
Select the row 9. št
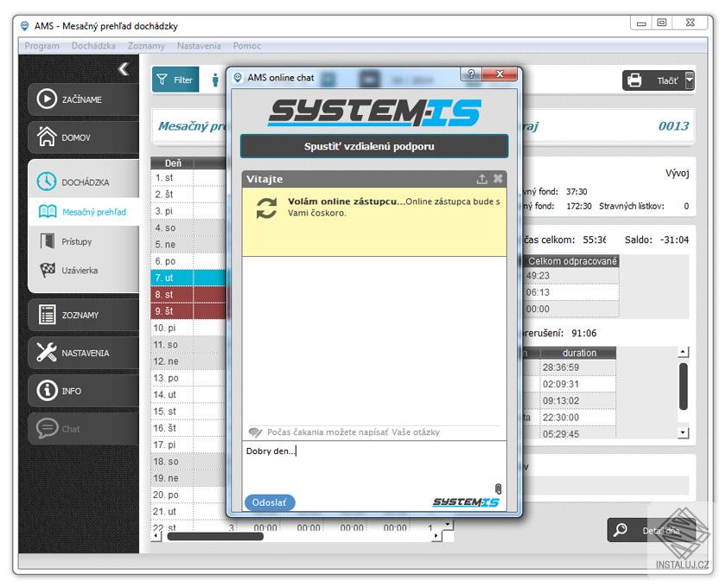(189, 311)
